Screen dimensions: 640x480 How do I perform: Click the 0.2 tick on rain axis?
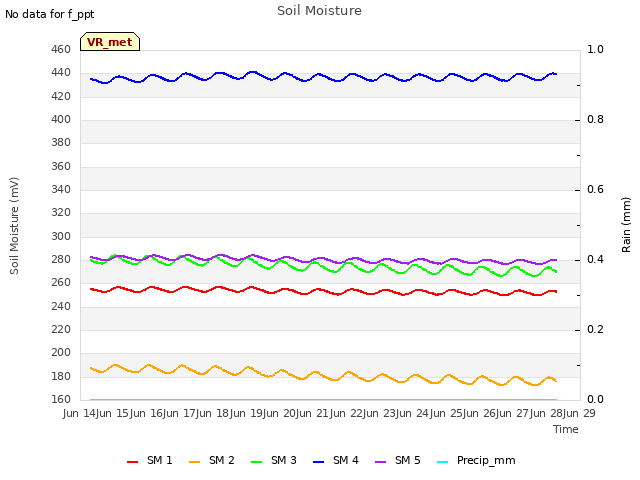tap(595, 329)
